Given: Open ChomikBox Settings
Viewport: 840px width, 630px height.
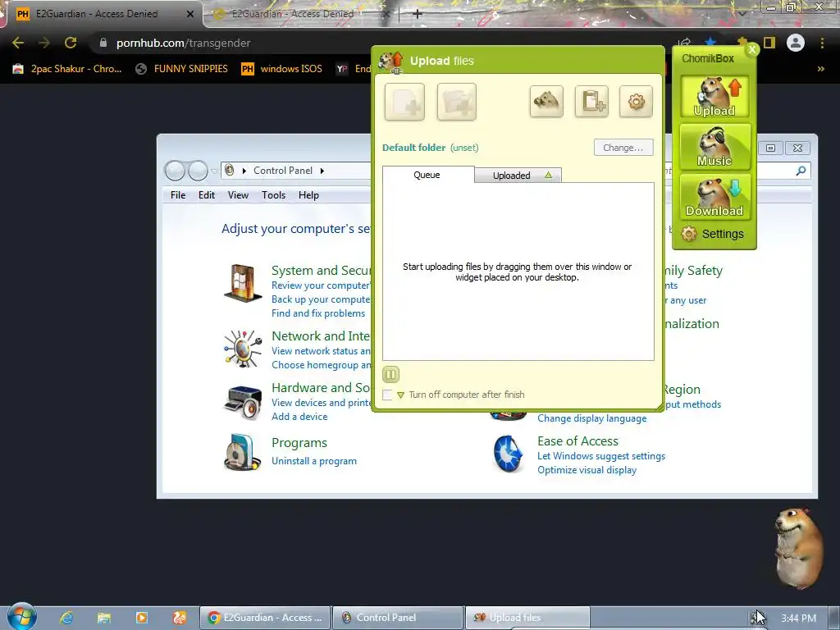Looking at the screenshot, I should point(713,234).
